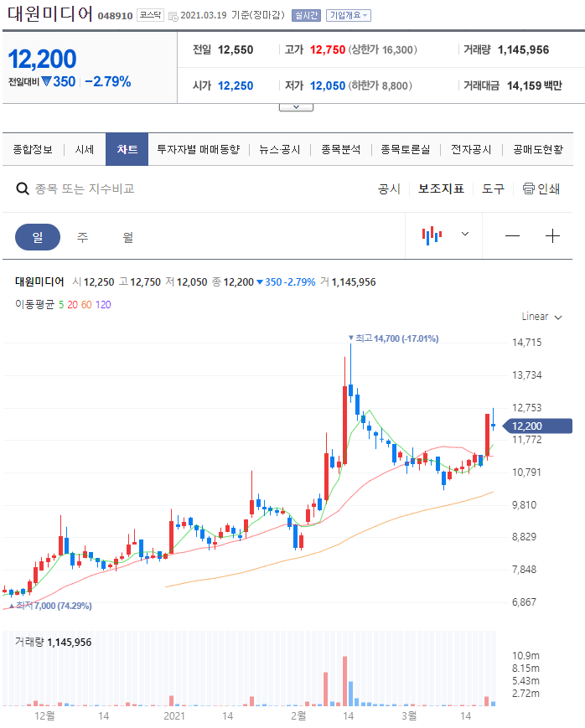
Task: Open the 전자공시 tab
Action: (471, 149)
